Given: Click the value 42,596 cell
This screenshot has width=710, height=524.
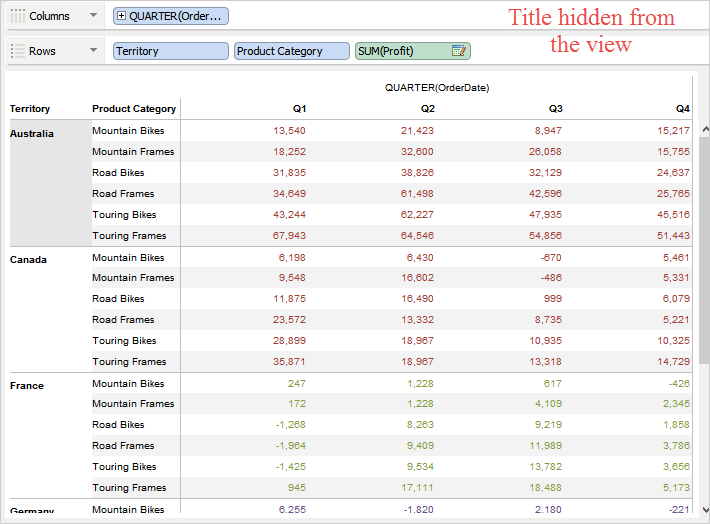Looking at the screenshot, I should (x=545, y=193).
